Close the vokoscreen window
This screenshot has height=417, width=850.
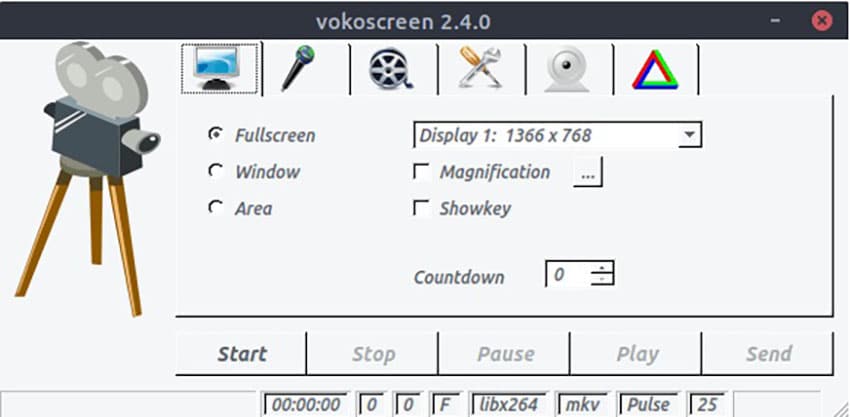(x=822, y=20)
